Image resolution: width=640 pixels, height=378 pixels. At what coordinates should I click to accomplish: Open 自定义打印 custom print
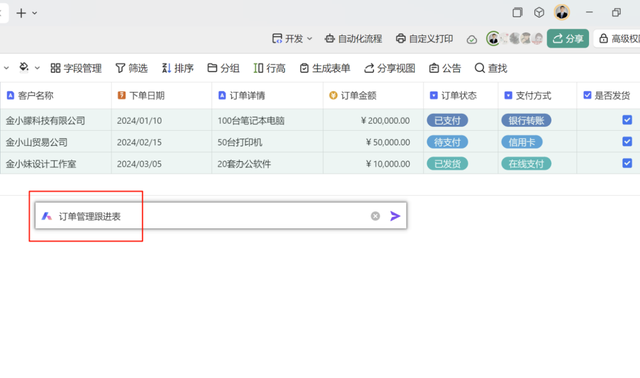coord(424,39)
